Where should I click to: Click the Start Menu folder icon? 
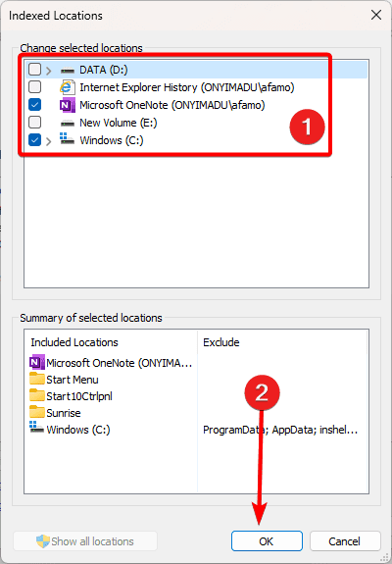point(37,380)
